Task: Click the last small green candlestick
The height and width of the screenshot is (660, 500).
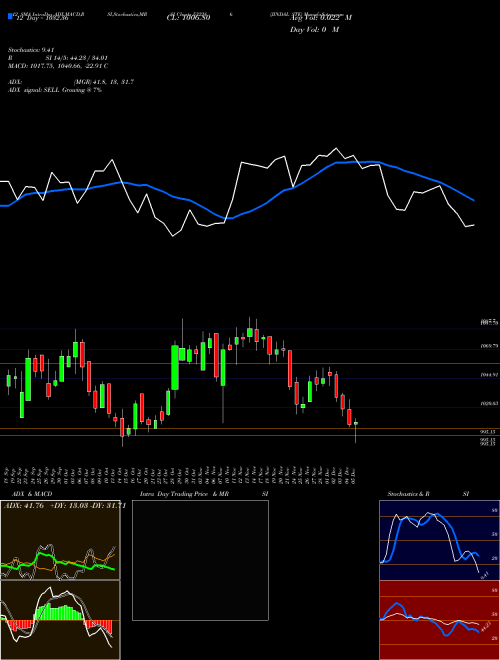Action: (356, 423)
